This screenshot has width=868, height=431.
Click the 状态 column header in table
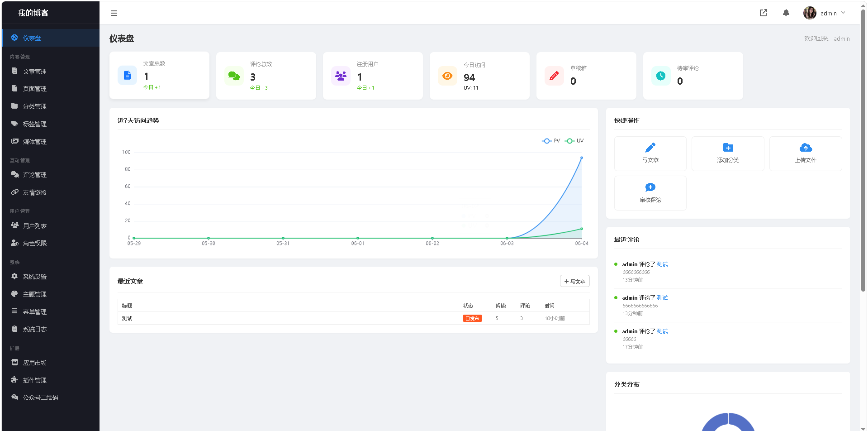point(468,306)
